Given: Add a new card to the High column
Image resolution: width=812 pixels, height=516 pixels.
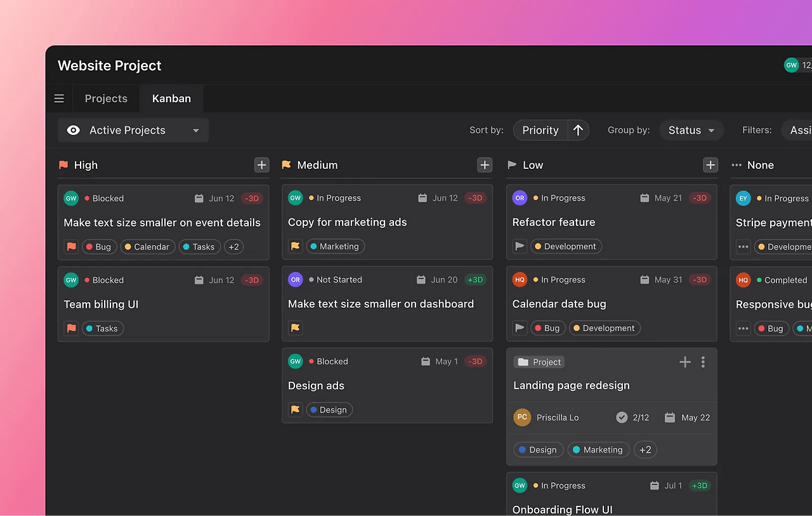Looking at the screenshot, I should pos(261,164).
